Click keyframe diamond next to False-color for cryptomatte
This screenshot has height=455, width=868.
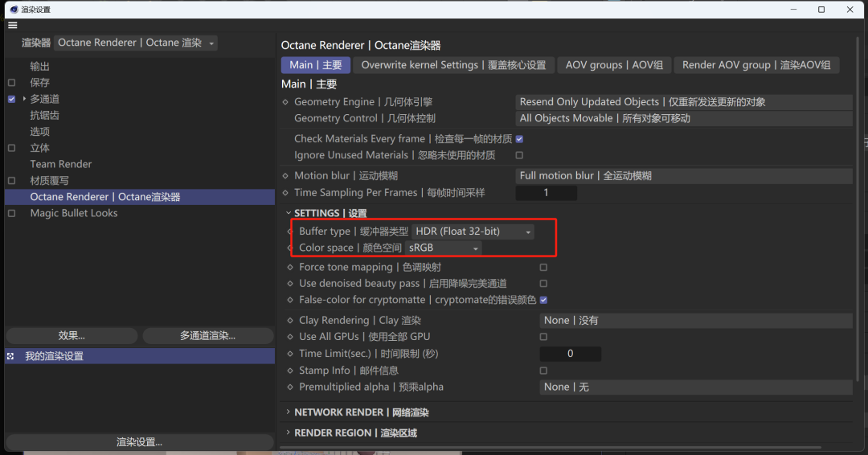290,300
